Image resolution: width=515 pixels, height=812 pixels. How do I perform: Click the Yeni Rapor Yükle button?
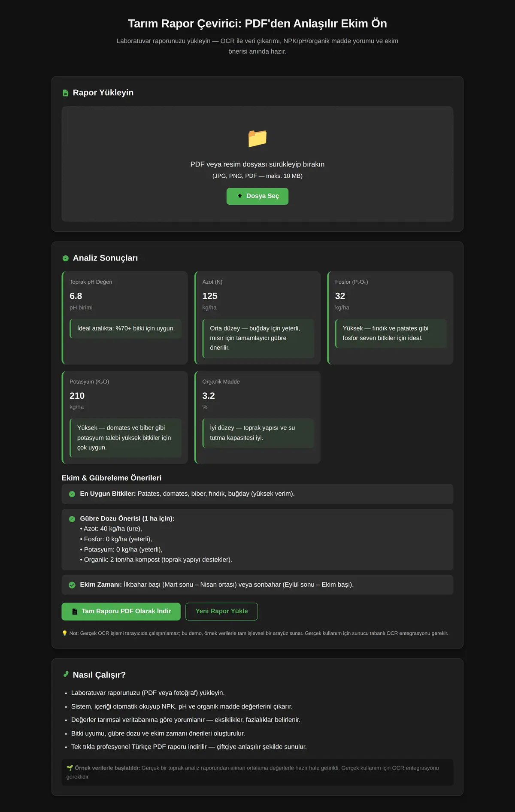point(221,612)
